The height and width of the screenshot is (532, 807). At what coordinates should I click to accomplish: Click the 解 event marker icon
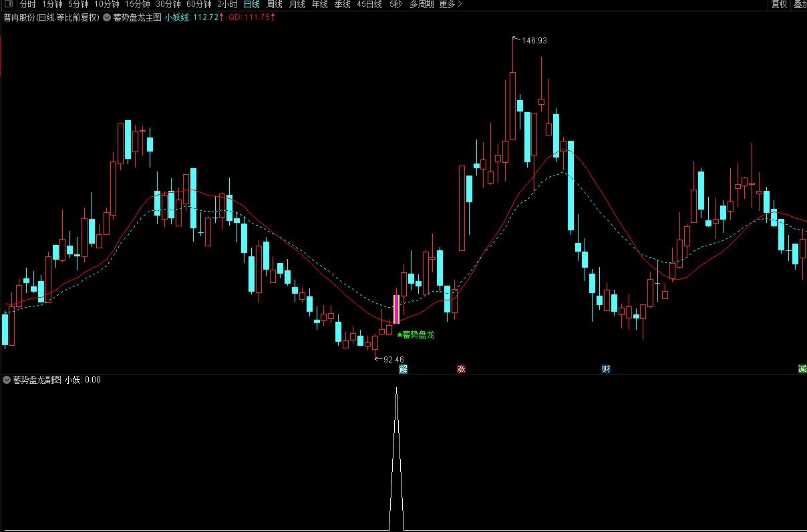point(403,369)
